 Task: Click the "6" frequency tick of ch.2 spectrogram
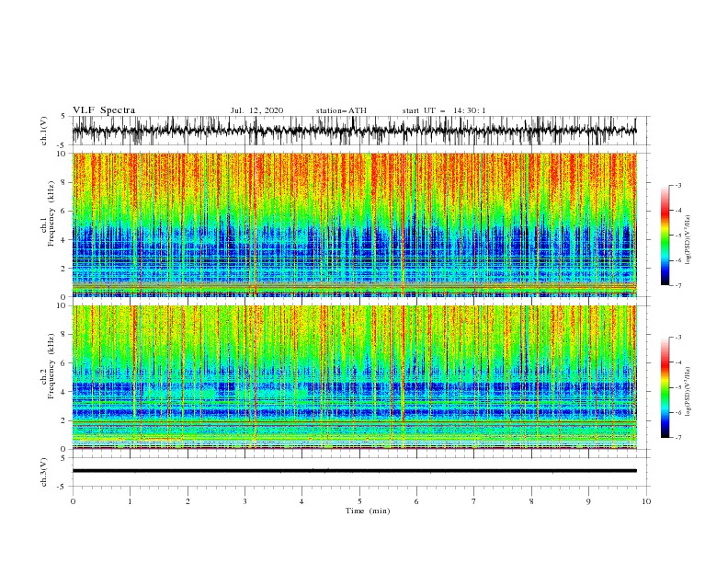pyautogui.click(x=64, y=363)
